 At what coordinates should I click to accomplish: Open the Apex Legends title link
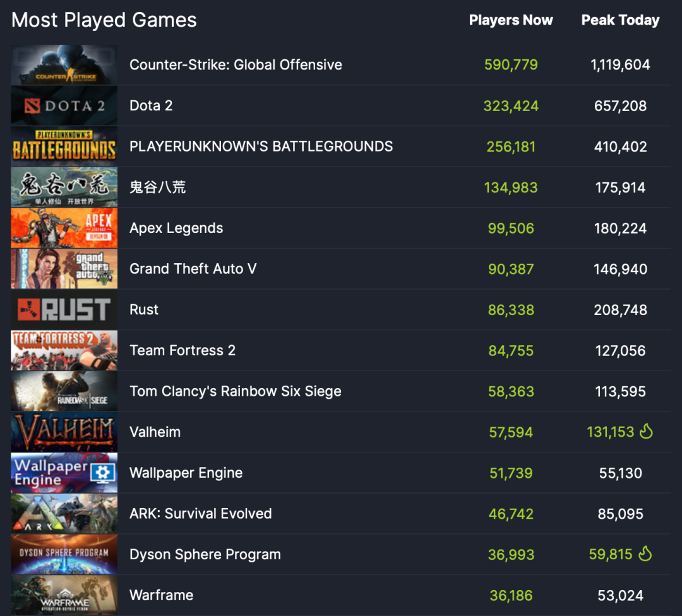176,228
